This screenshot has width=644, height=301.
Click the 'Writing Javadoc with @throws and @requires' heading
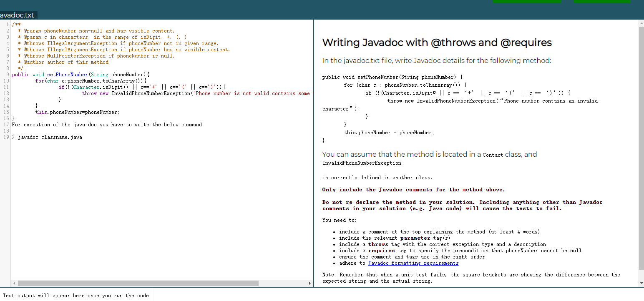(437, 43)
